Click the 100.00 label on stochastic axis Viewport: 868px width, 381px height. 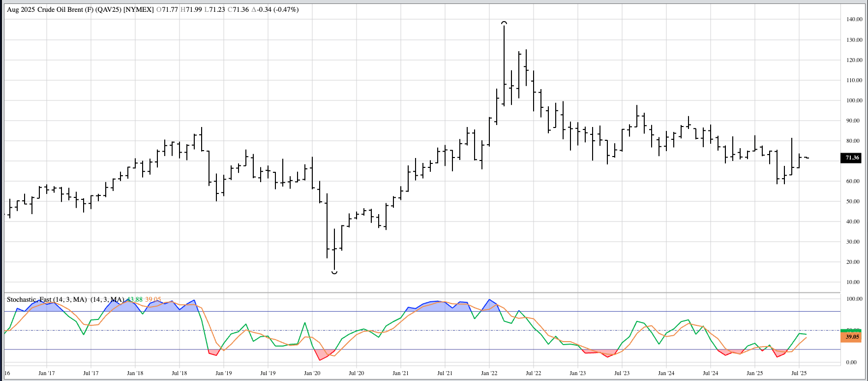(x=854, y=299)
